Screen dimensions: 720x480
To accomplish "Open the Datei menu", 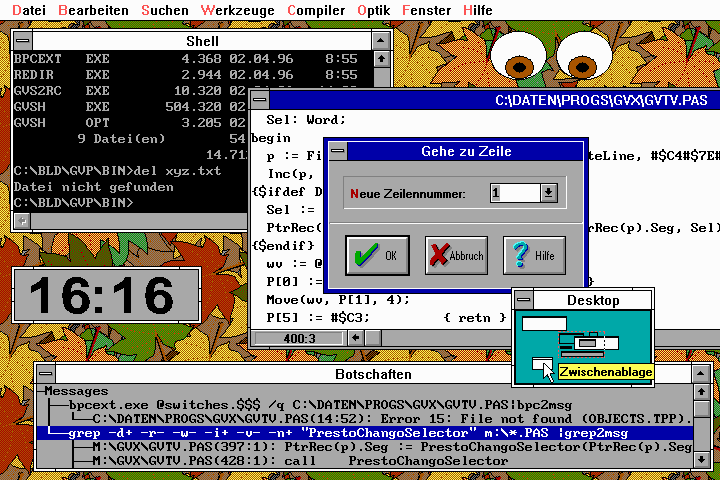I will pos(28,10).
